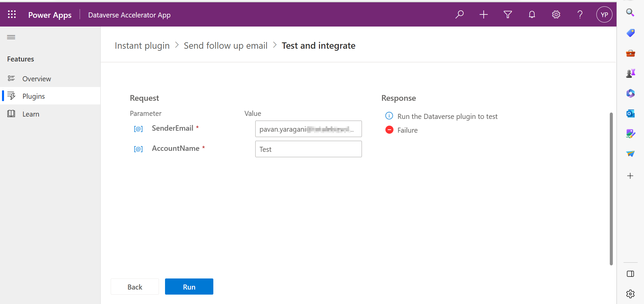Navigate to the Overview section
The image size is (644, 304).
point(37,79)
